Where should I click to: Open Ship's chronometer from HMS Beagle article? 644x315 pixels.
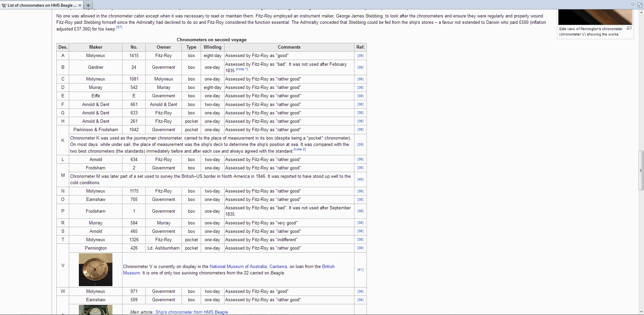[x=192, y=312]
